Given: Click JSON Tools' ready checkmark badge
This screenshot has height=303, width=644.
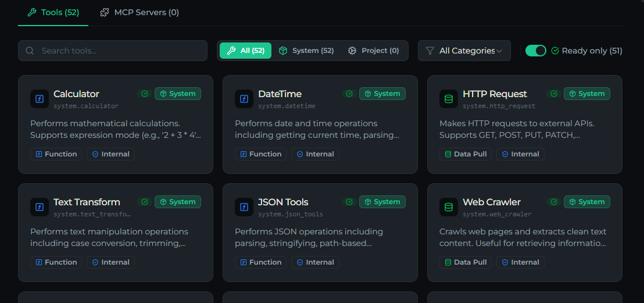Looking at the screenshot, I should click(349, 202).
